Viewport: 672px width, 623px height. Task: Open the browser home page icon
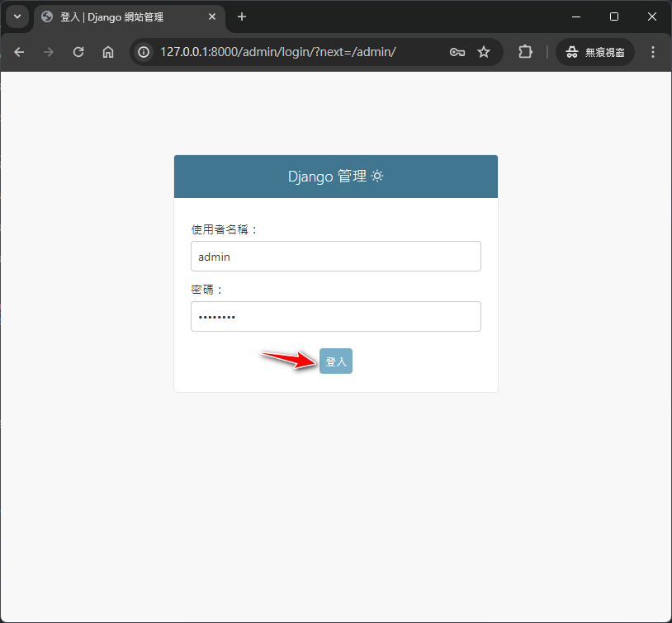click(x=108, y=52)
